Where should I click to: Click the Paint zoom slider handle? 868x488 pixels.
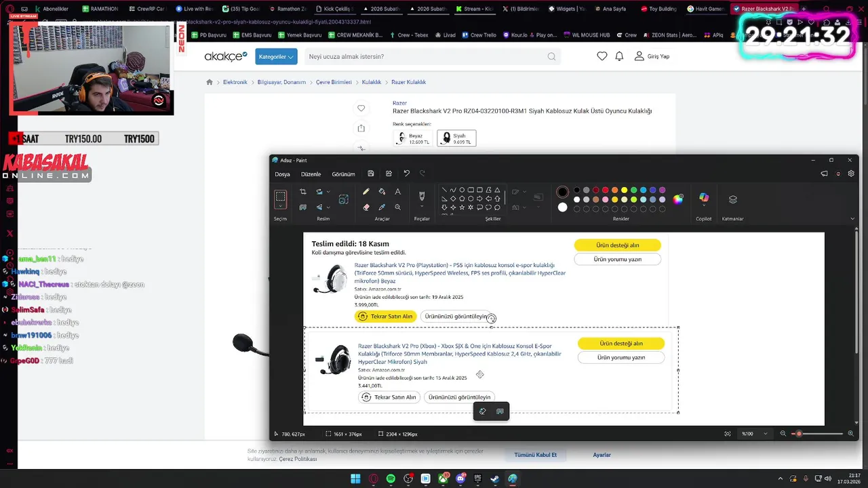click(799, 434)
